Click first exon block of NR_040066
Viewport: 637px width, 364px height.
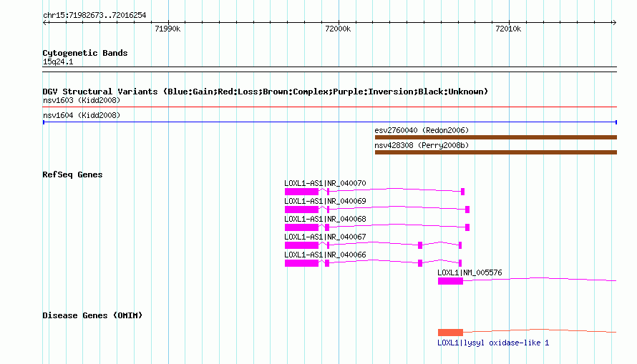click(301, 263)
